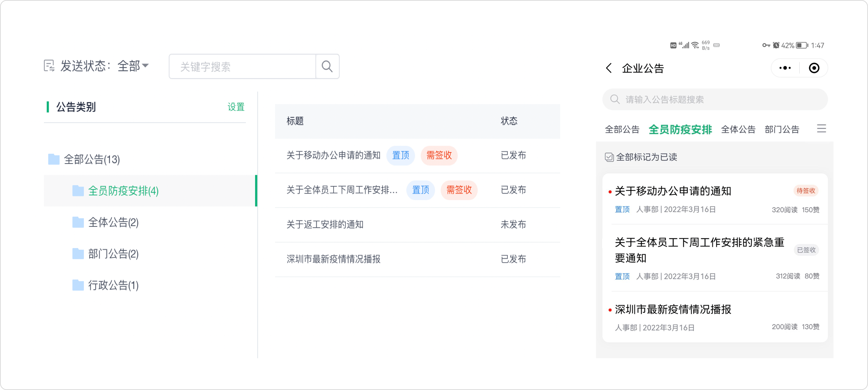Click the 关键字搜索 input field
The width and height of the screenshot is (868, 390).
(x=242, y=67)
